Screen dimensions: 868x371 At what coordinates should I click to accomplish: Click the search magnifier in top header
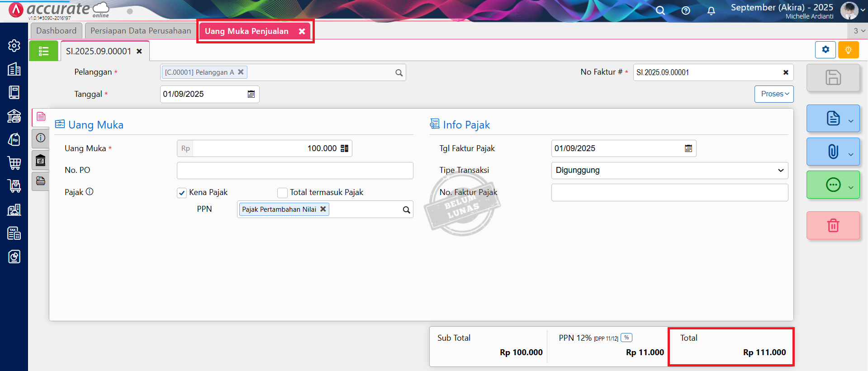[x=660, y=11]
